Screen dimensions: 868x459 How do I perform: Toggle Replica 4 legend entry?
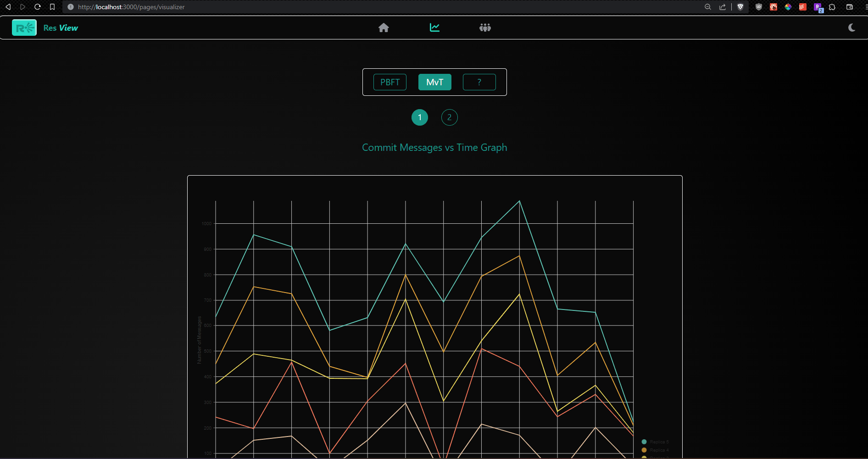[655, 450]
